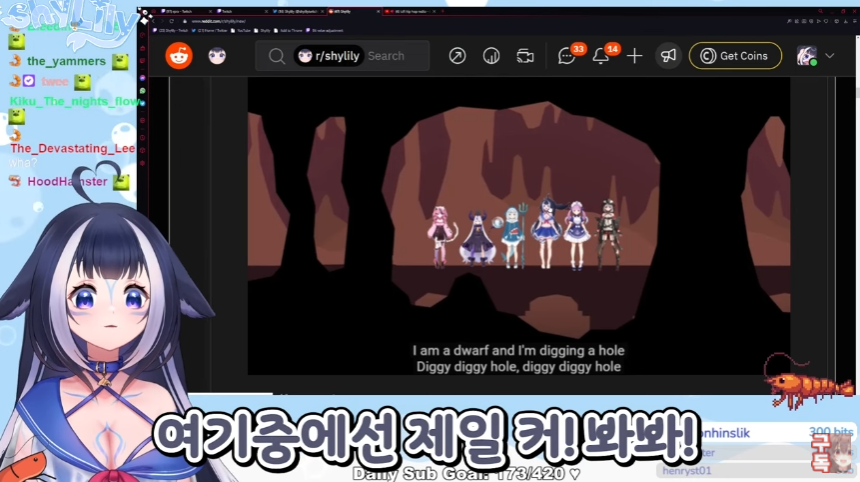The image size is (860, 482).
Task: Click chat username The_Devastating_Lee
Action: [x=72, y=148]
